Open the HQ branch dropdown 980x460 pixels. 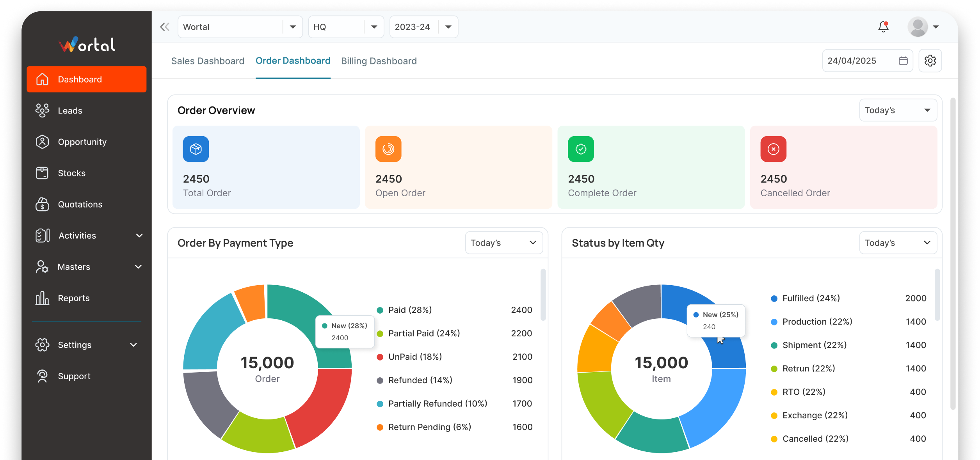click(x=346, y=27)
